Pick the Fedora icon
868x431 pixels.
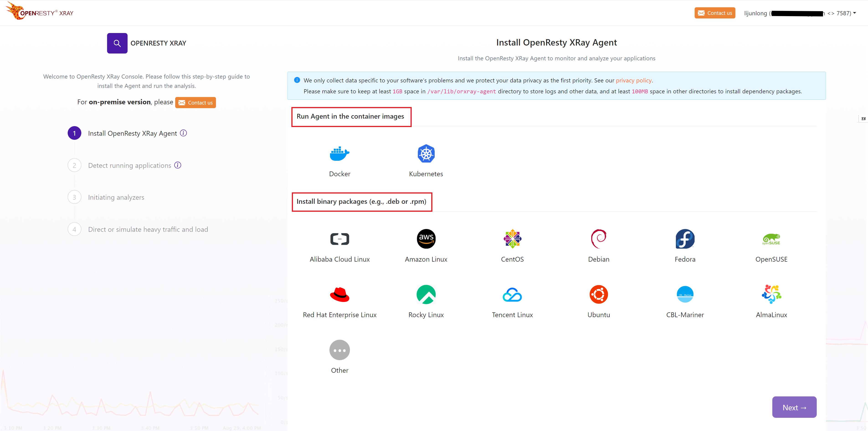(x=685, y=239)
